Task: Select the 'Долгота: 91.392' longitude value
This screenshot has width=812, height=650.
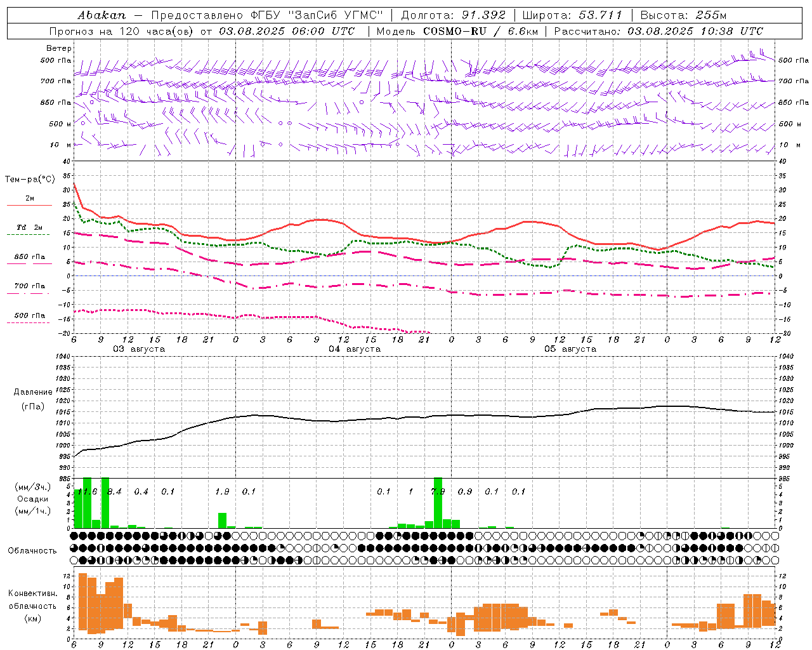Action: coord(454,15)
